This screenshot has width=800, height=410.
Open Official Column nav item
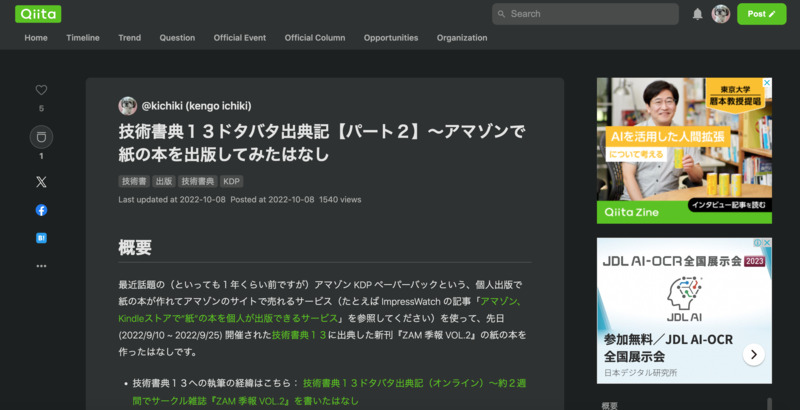tap(315, 38)
